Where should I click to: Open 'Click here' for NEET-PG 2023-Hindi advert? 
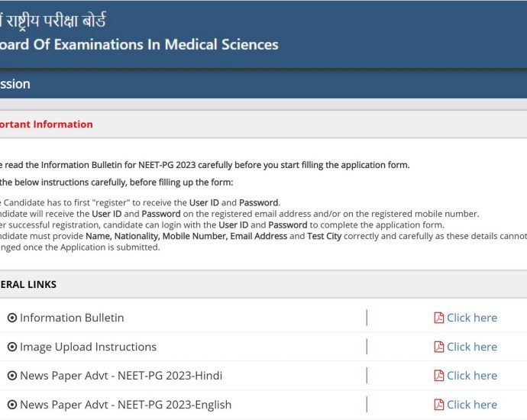pyautogui.click(x=471, y=376)
